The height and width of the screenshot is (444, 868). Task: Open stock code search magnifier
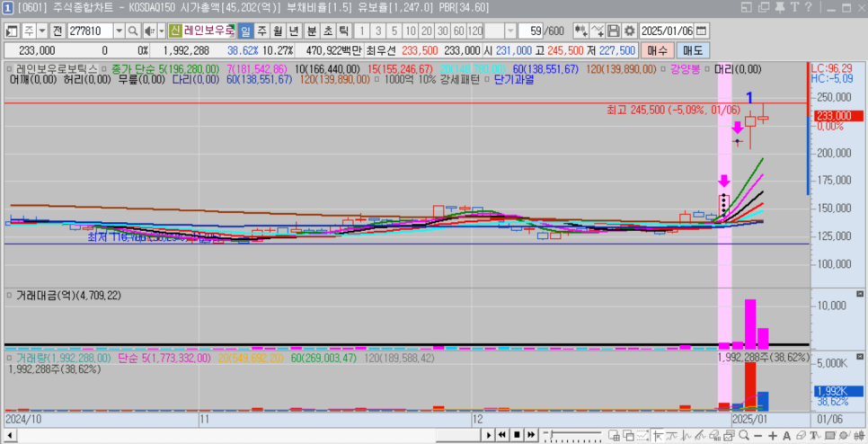(x=133, y=31)
